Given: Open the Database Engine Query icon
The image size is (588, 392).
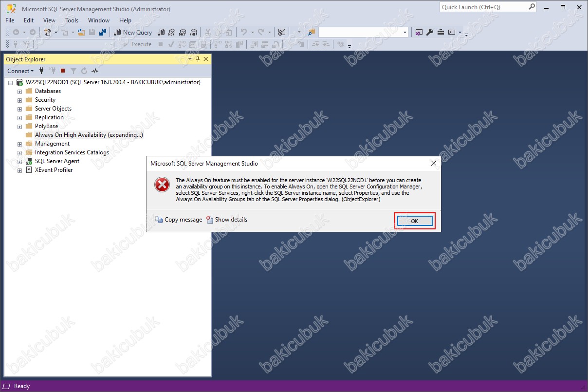Looking at the screenshot, I should [x=161, y=32].
